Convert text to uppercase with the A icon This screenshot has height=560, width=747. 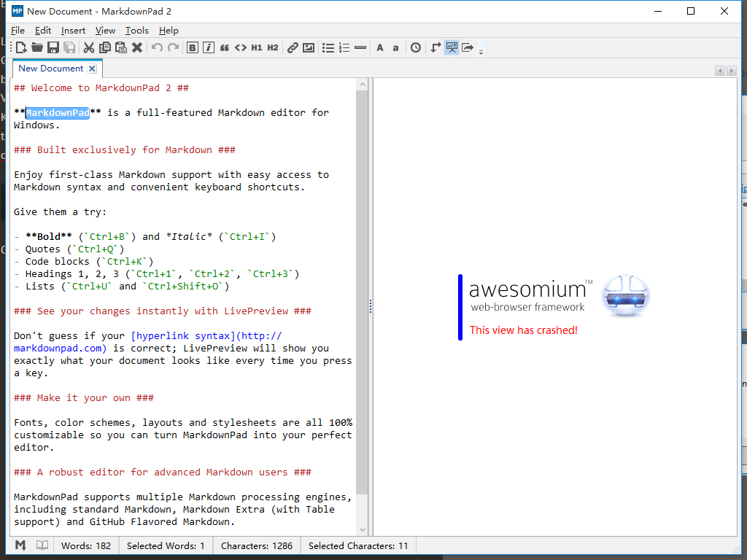point(379,47)
